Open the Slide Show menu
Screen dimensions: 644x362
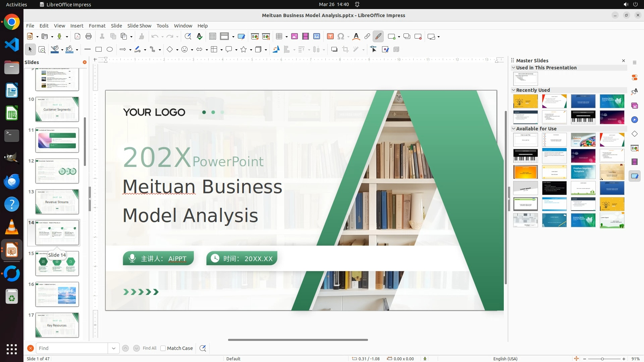click(139, 25)
